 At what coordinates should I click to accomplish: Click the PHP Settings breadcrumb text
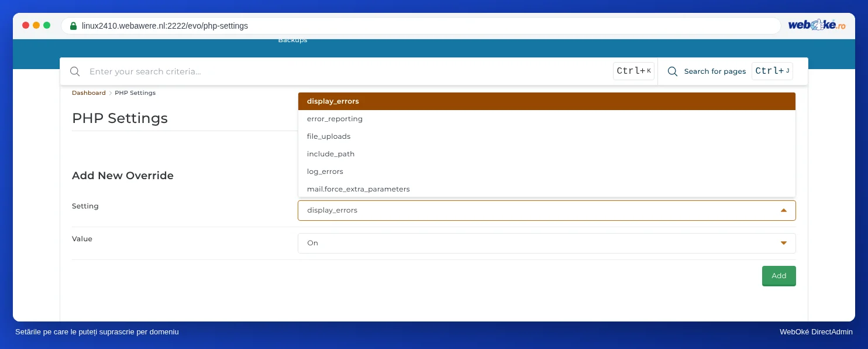click(135, 93)
